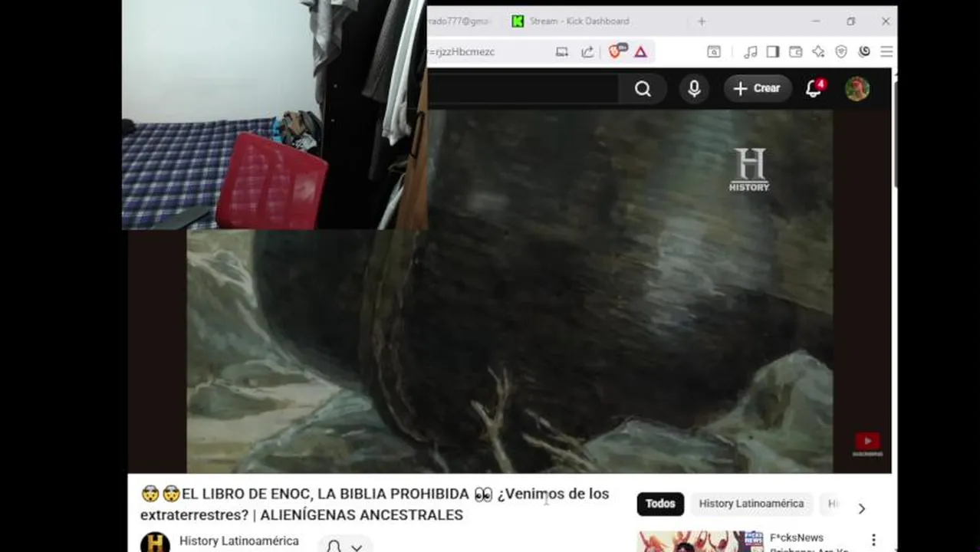Click the install app icon in address bar
This screenshot has height=552, width=980.
(562, 52)
